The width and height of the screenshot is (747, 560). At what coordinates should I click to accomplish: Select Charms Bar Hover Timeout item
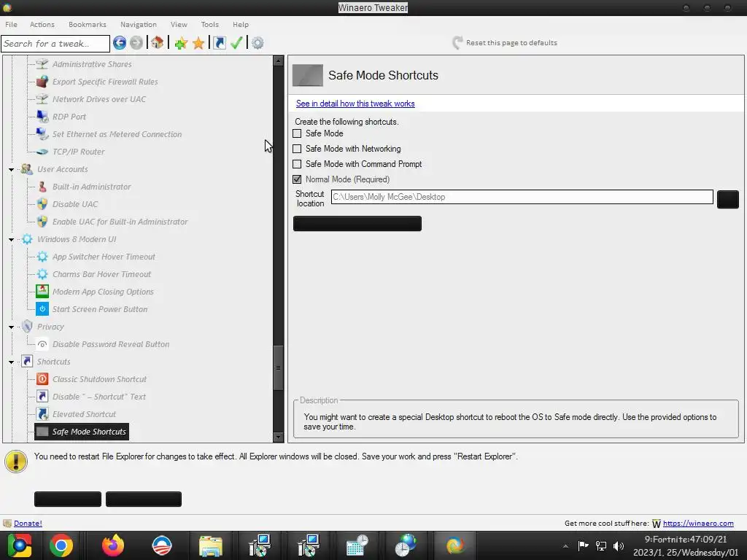[x=101, y=274]
